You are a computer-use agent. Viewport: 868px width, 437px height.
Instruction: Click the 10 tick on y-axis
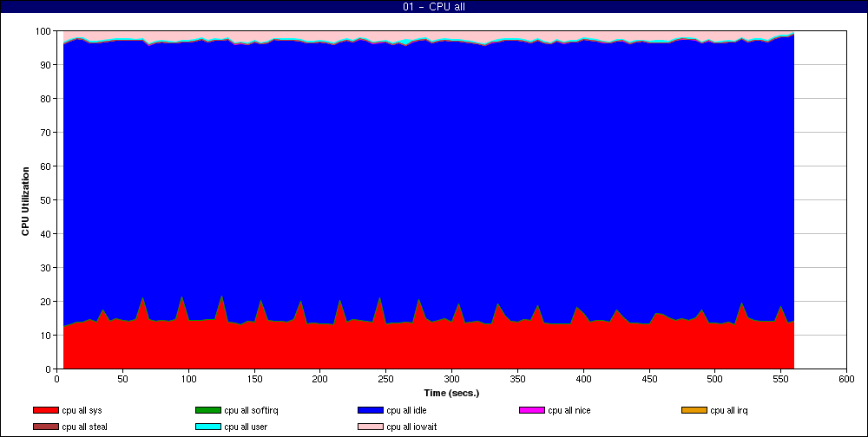48,336
